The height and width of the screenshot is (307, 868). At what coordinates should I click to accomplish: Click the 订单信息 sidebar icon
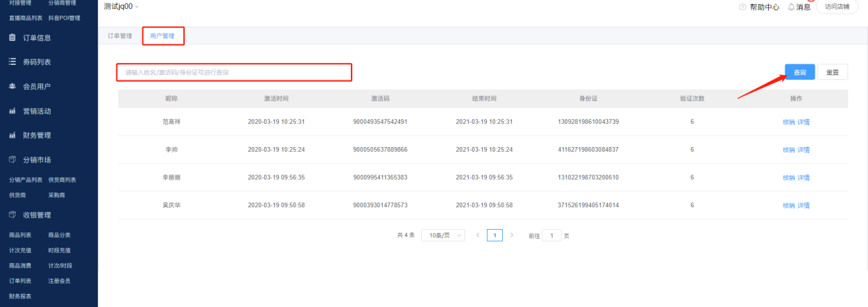pos(12,38)
